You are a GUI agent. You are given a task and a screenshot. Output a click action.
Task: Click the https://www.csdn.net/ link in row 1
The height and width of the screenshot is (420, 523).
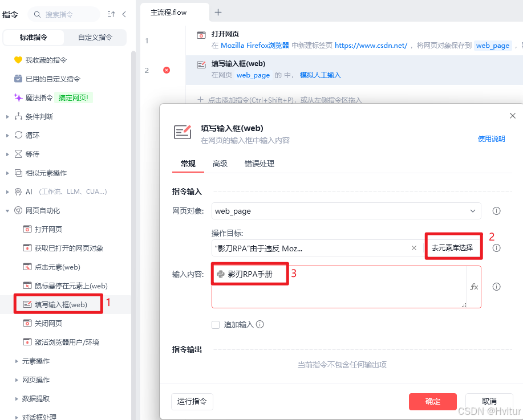click(x=371, y=46)
